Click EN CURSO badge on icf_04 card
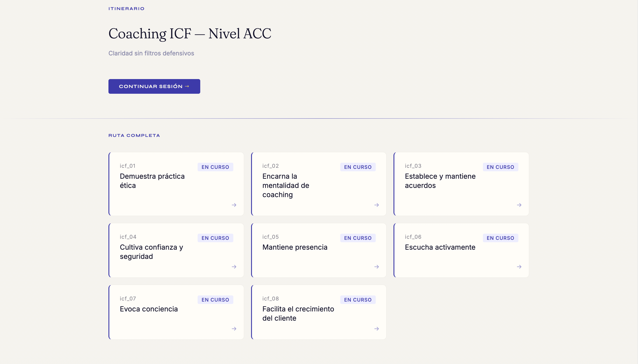This screenshot has width=638, height=364. click(215, 238)
